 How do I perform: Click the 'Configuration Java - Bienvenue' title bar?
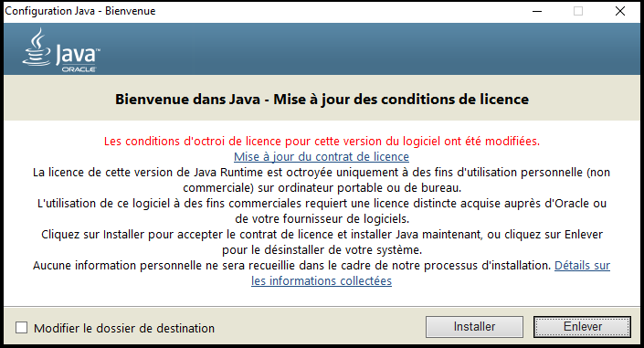coord(80,11)
